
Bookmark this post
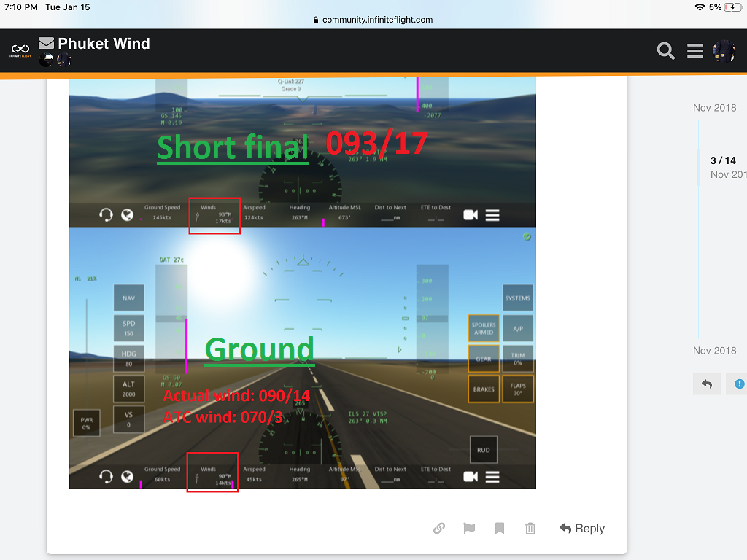[499, 528]
